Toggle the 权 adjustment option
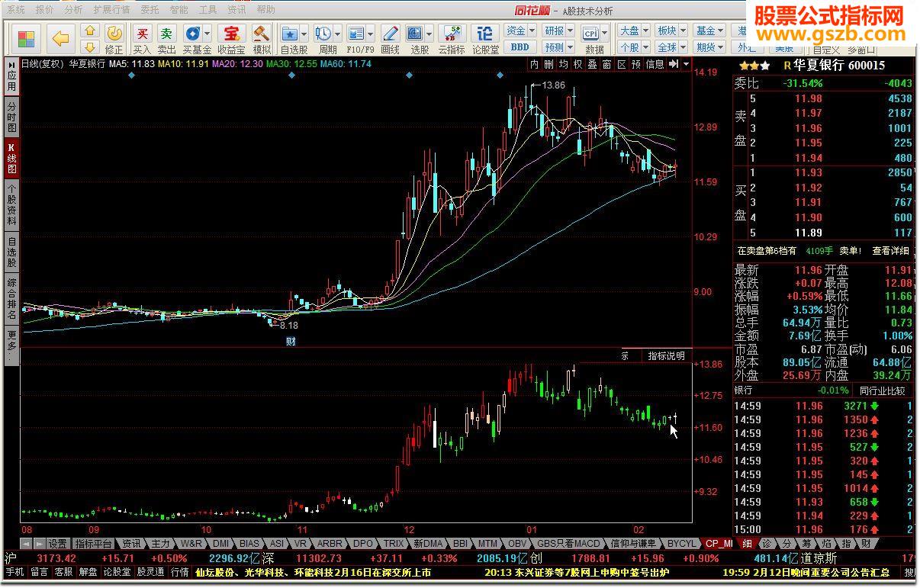The width and height of the screenshot is (920, 588). tap(578, 64)
